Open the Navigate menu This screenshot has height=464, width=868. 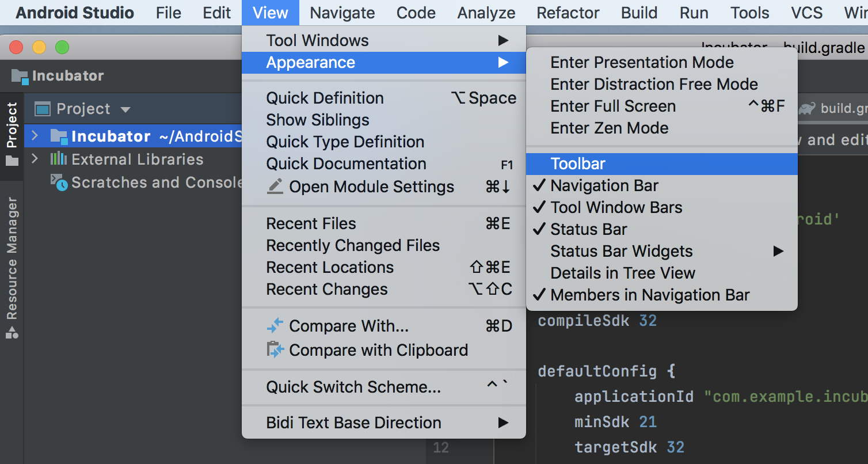click(x=342, y=13)
